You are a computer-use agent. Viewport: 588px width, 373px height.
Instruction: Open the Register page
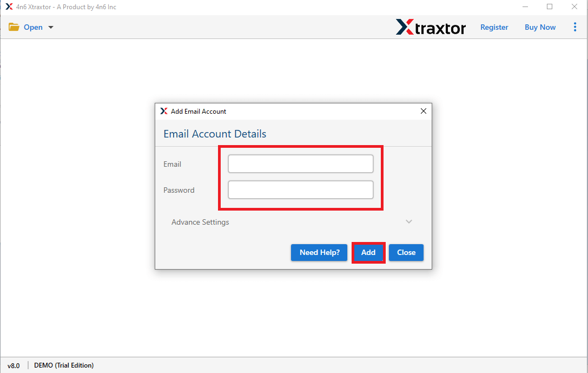[494, 27]
